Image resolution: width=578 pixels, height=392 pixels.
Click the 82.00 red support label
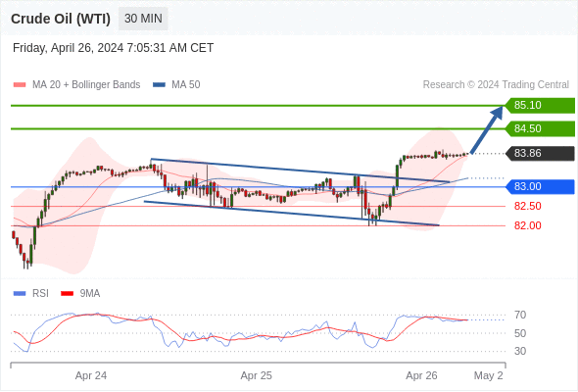point(527,225)
